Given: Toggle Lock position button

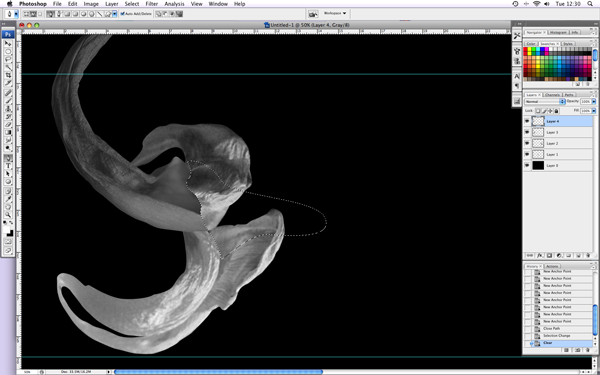Looking at the screenshot, I should pyautogui.click(x=550, y=111).
